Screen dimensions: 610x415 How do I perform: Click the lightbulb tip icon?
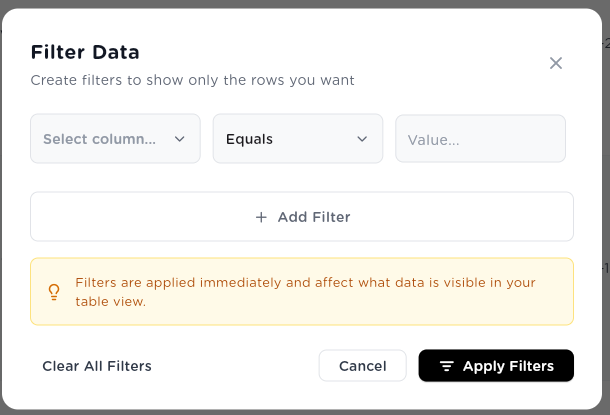pyautogui.click(x=54, y=292)
